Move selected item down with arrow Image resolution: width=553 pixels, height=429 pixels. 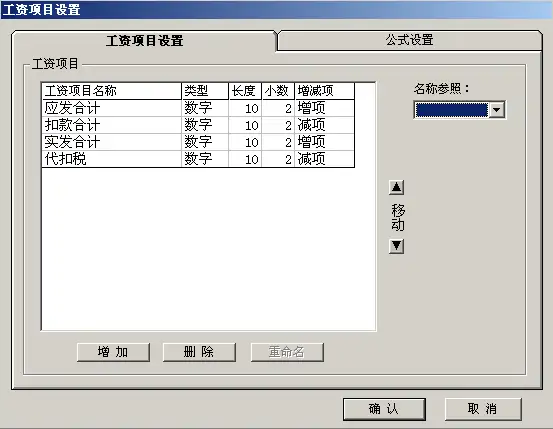pyautogui.click(x=396, y=246)
